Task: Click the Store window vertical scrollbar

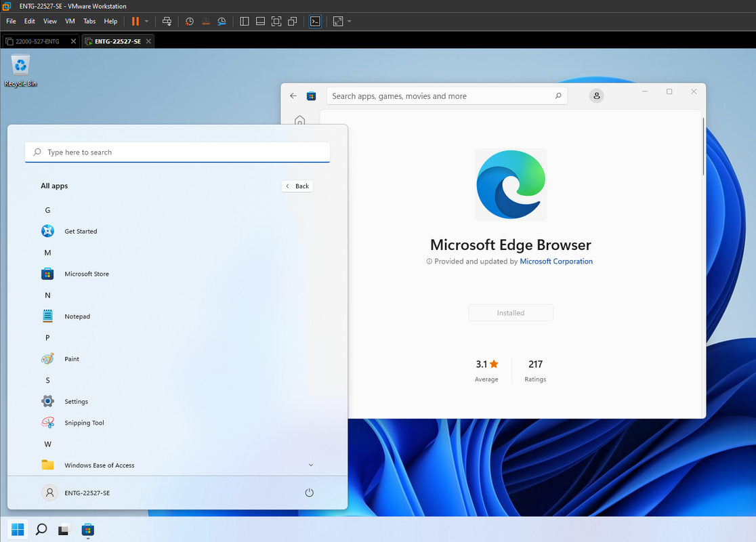Action: pyautogui.click(x=703, y=146)
